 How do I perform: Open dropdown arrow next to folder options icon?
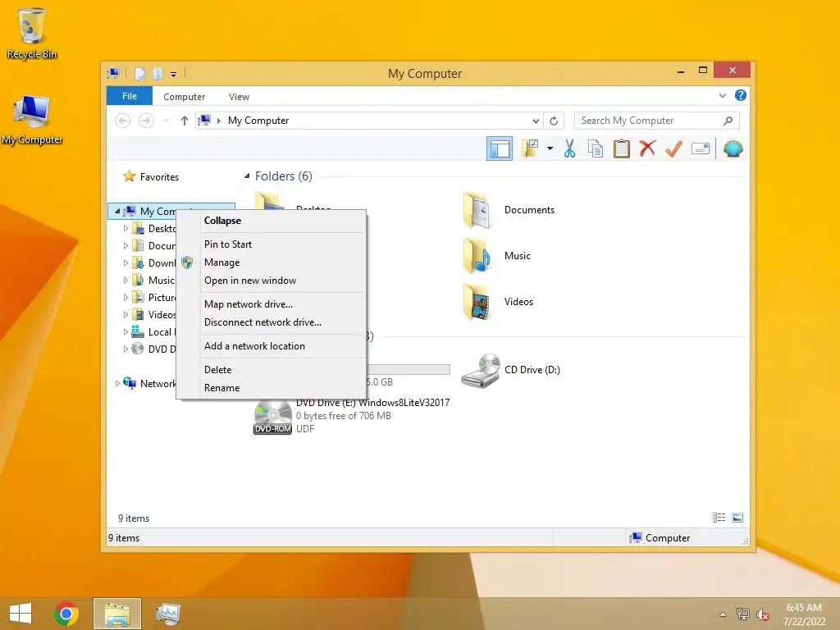550,148
